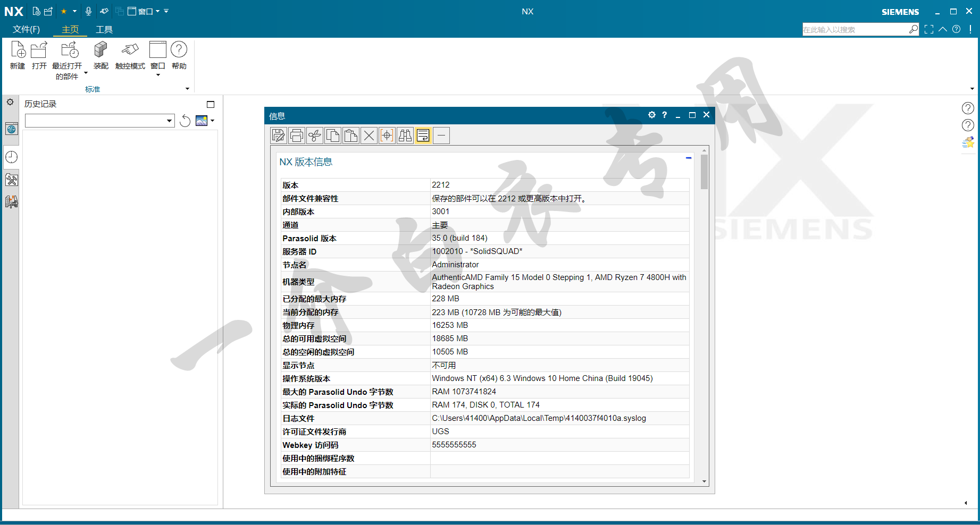Click the Parasolid 版本 value 35.0 (build 184)
The height and width of the screenshot is (525, 980).
459,238
